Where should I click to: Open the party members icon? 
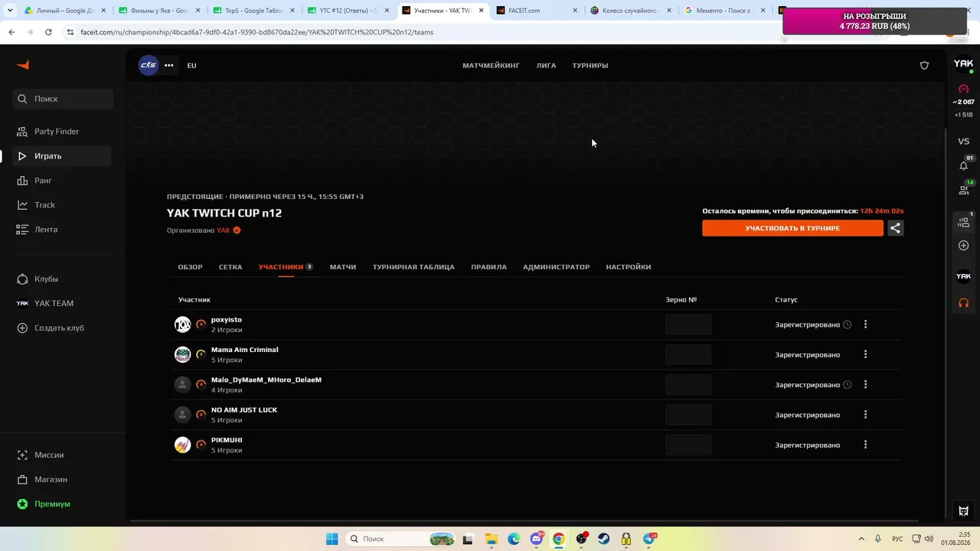point(963,222)
